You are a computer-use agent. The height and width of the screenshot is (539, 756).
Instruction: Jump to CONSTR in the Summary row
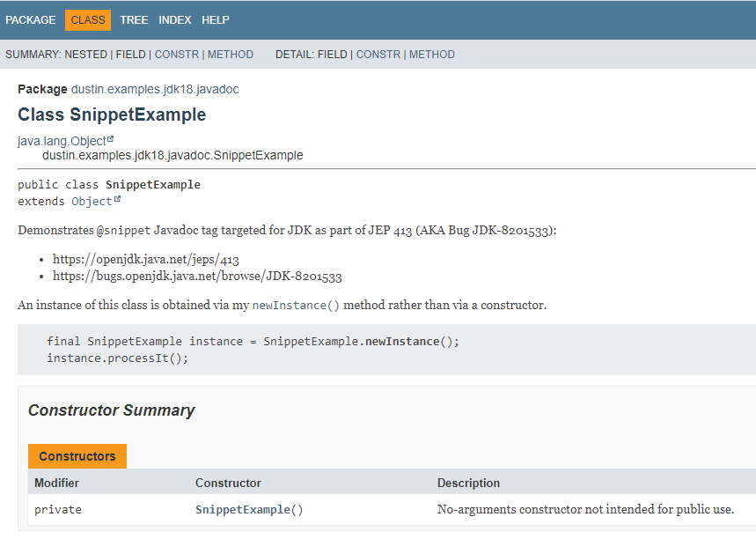click(x=176, y=55)
